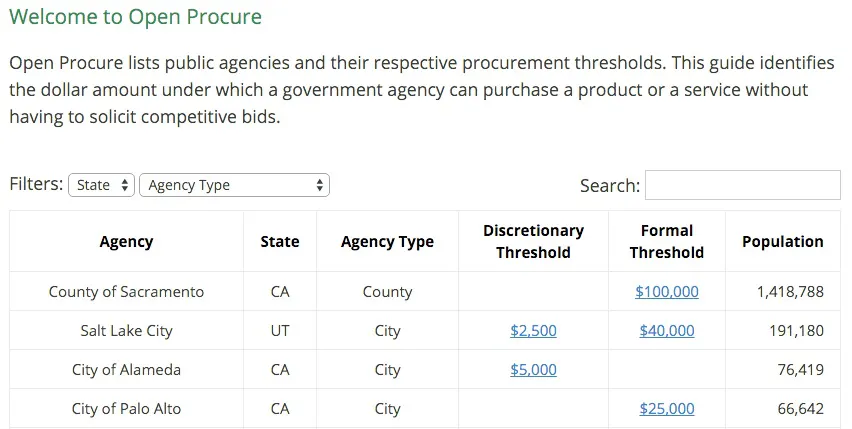
Task: Select the County of Sacramento cell
Action: click(x=126, y=292)
